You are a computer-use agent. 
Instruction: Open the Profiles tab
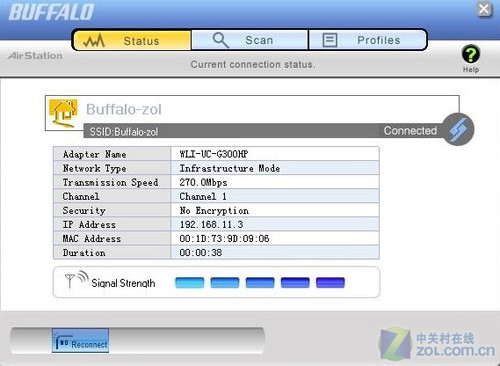click(368, 40)
